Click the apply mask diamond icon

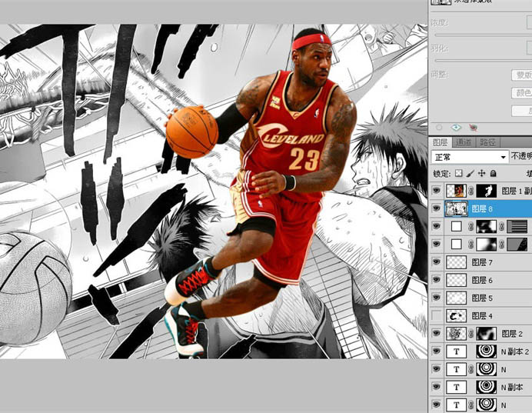click(x=456, y=128)
